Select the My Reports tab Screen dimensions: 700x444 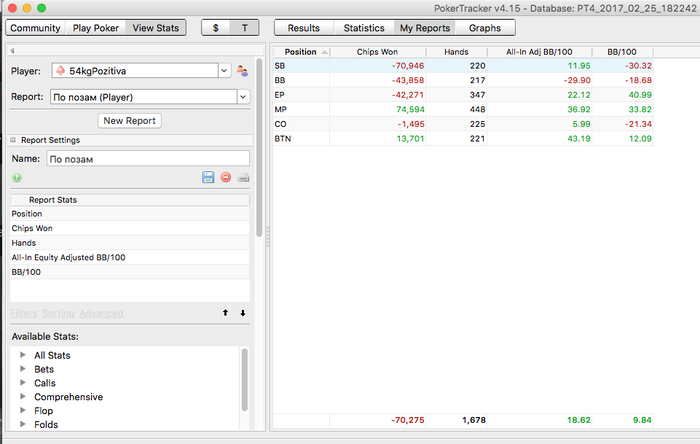tap(425, 28)
